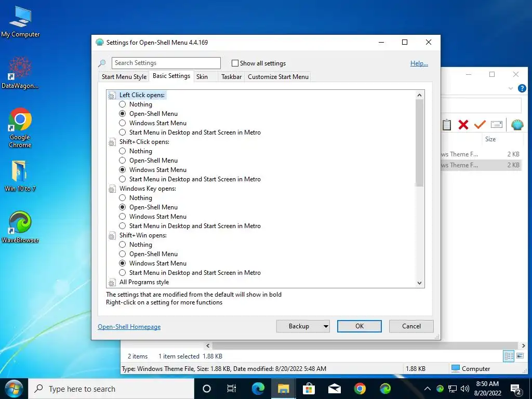
Task: Select Windows Start Menu under Left Click opens
Action: pos(123,123)
